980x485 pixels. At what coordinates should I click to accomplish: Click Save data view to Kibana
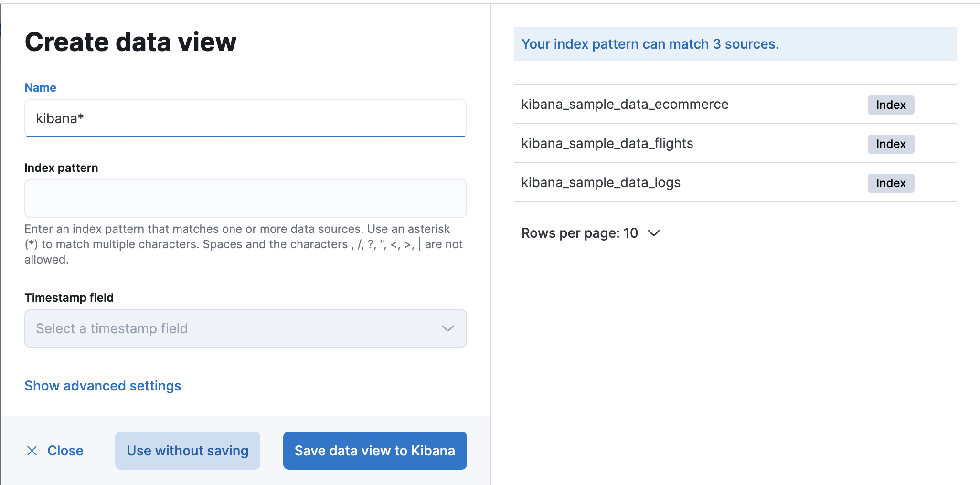tap(374, 450)
